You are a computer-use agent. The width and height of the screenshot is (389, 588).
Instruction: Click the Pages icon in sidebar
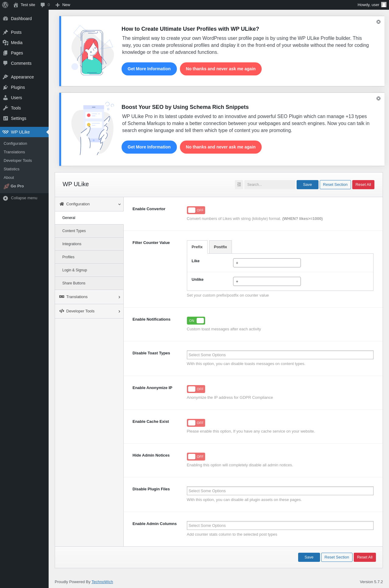point(5,53)
